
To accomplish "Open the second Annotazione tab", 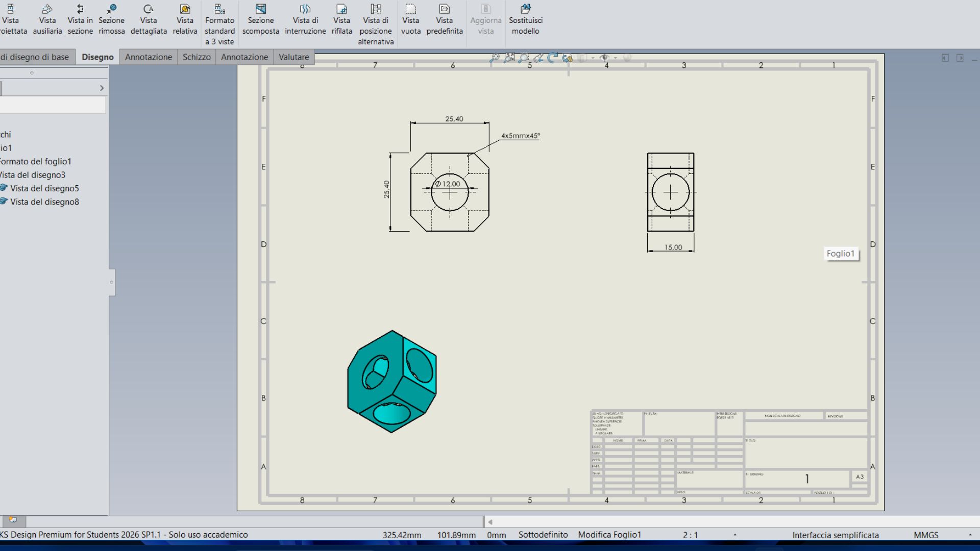I will click(x=244, y=57).
